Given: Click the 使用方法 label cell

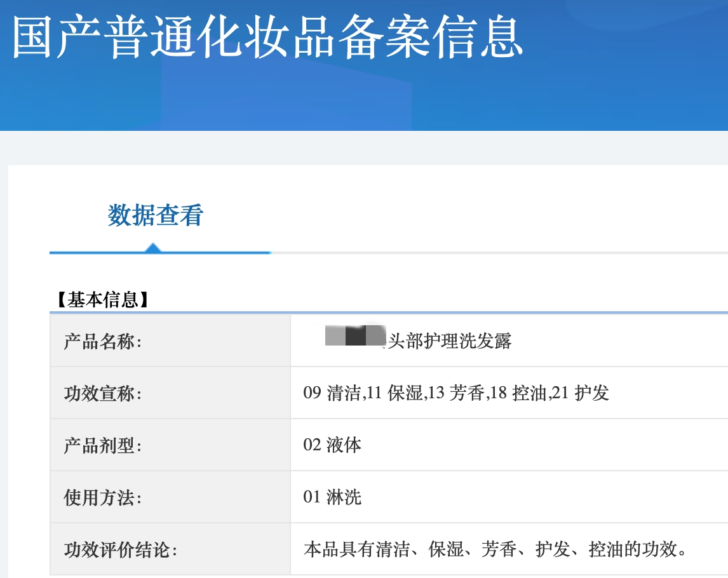Looking at the screenshot, I should click(103, 497).
